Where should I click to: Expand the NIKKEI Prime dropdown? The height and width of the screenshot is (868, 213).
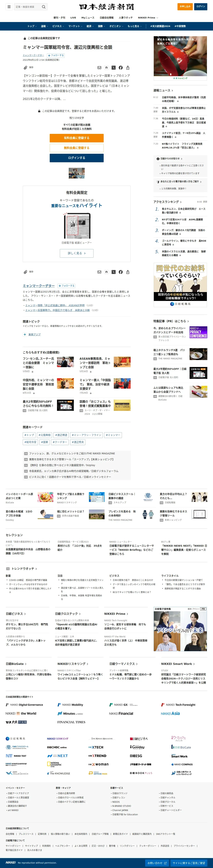pos(148,18)
